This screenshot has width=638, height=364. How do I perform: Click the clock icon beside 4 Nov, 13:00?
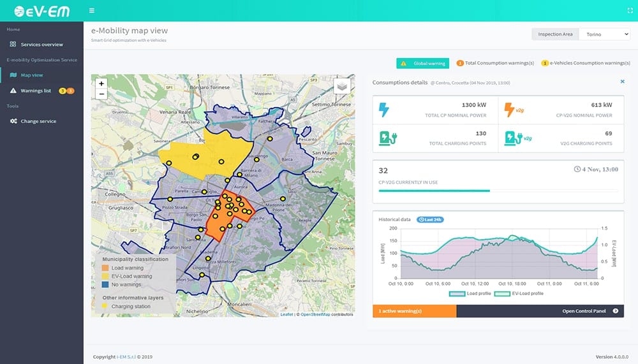pyautogui.click(x=577, y=169)
